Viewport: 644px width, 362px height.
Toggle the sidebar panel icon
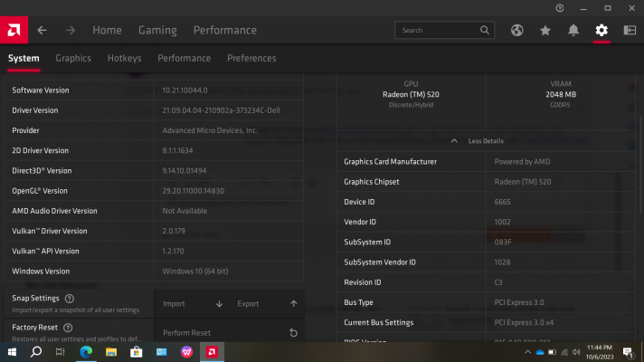tap(630, 30)
